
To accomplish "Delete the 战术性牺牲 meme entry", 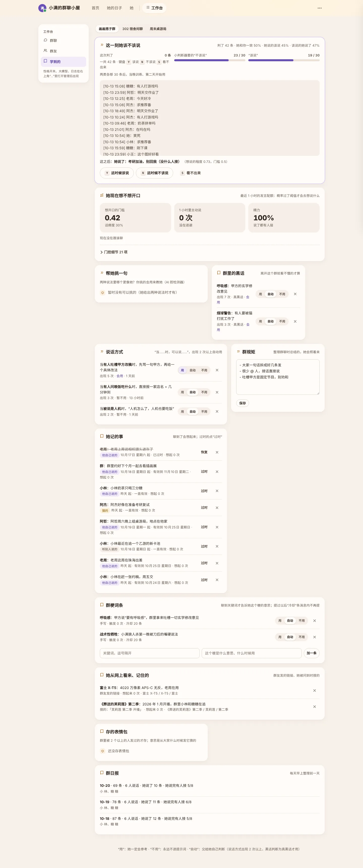I will point(314,637).
